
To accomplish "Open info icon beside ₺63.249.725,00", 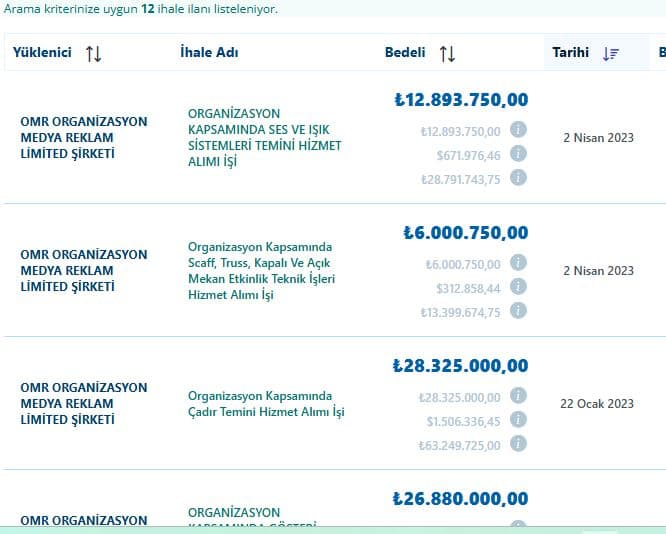I will 518,443.
